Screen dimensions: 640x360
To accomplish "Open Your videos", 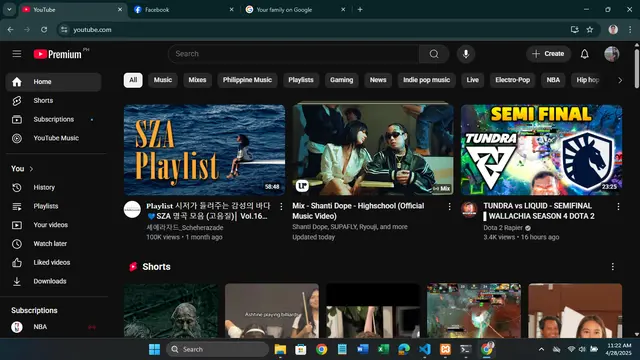I will click(x=53, y=225).
